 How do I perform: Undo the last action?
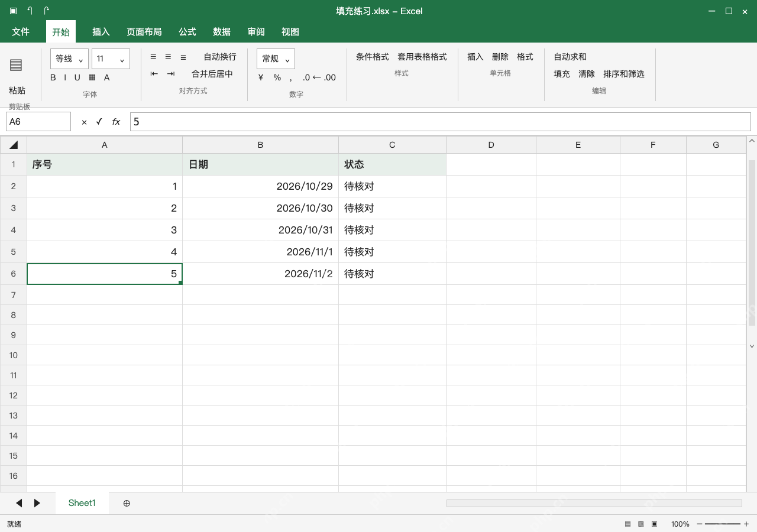pyautogui.click(x=30, y=11)
